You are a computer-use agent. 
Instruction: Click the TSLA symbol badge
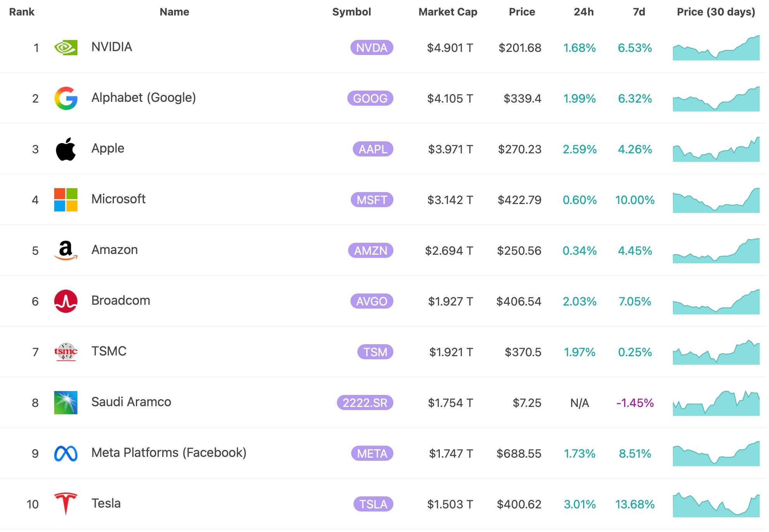371,504
